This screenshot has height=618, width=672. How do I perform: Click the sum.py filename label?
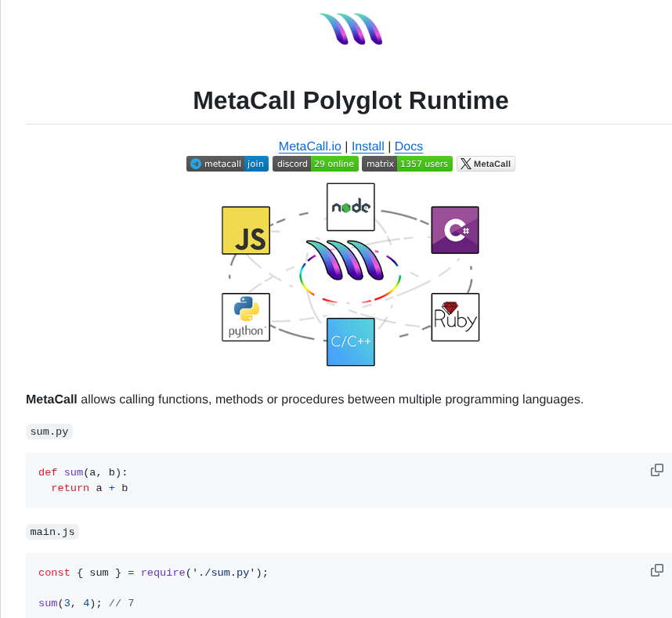click(x=49, y=431)
